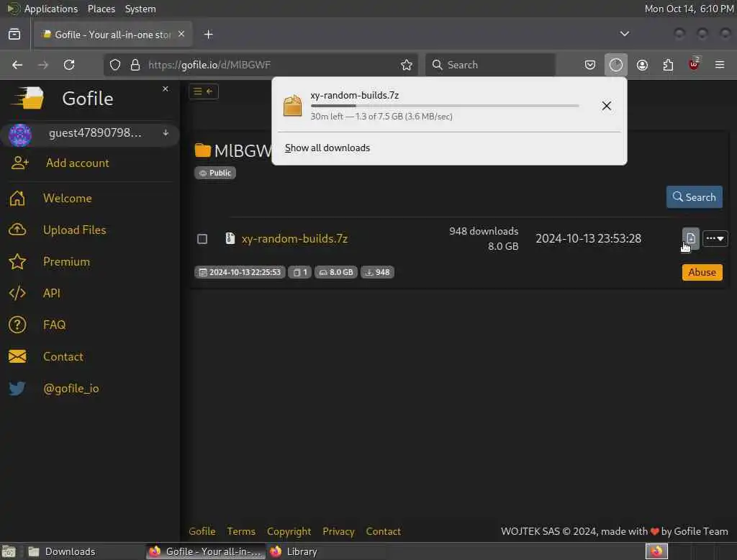Image resolution: width=737 pixels, height=560 pixels.
Task: Click the xy-random-builds.7z download archive icon
Action: (x=292, y=105)
